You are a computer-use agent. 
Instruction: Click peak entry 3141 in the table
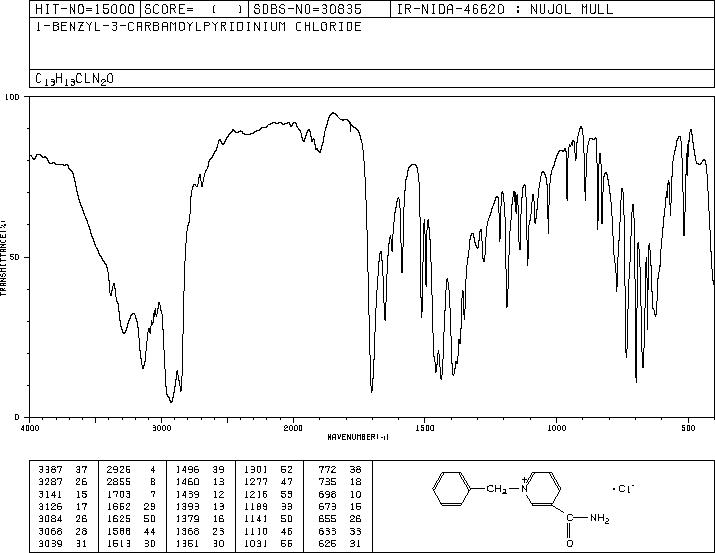(x=50, y=494)
